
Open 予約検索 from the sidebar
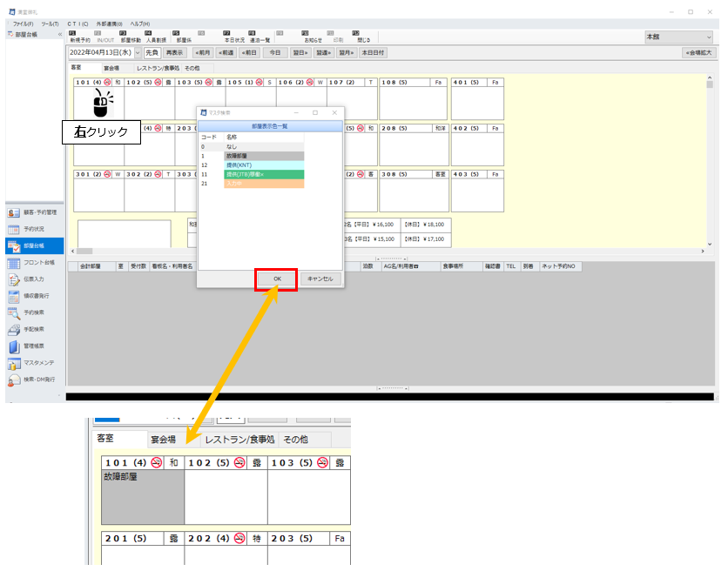33,312
